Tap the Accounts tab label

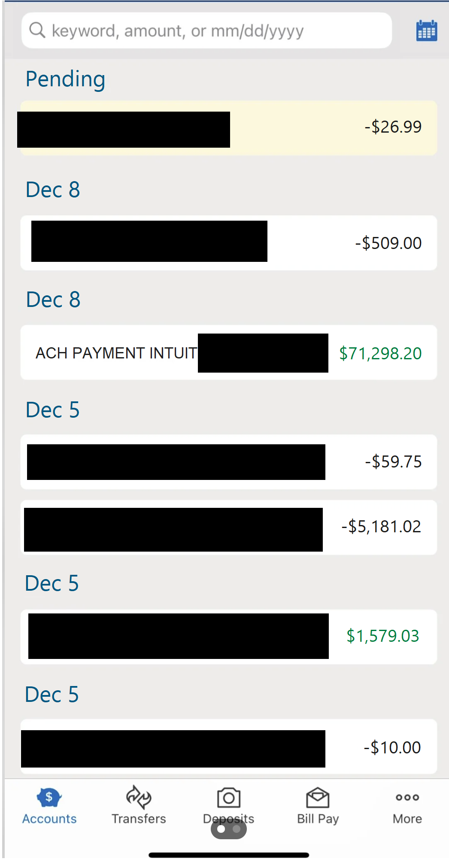click(x=49, y=819)
